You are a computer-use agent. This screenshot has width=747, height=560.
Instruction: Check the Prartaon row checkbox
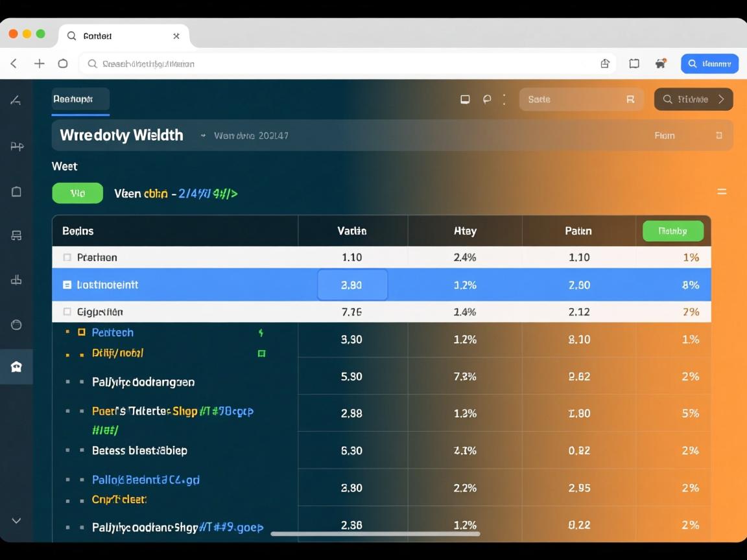(67, 257)
